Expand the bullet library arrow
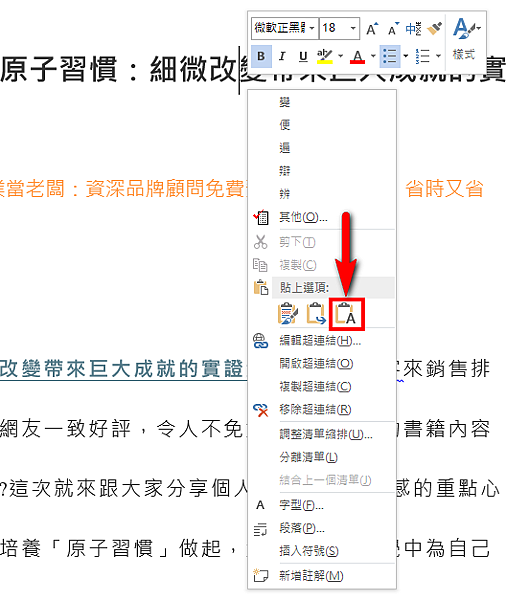Image resolution: width=506 pixels, height=600 pixels. click(x=405, y=56)
